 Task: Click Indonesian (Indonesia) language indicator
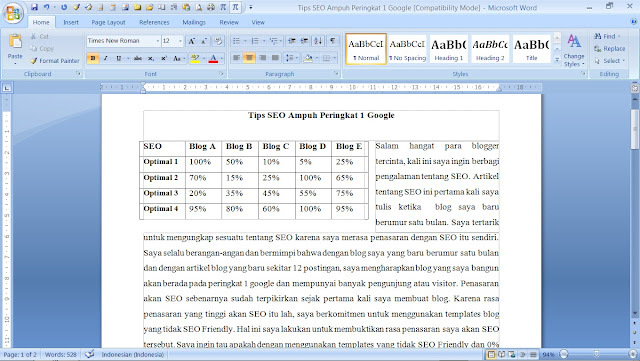(x=133, y=354)
